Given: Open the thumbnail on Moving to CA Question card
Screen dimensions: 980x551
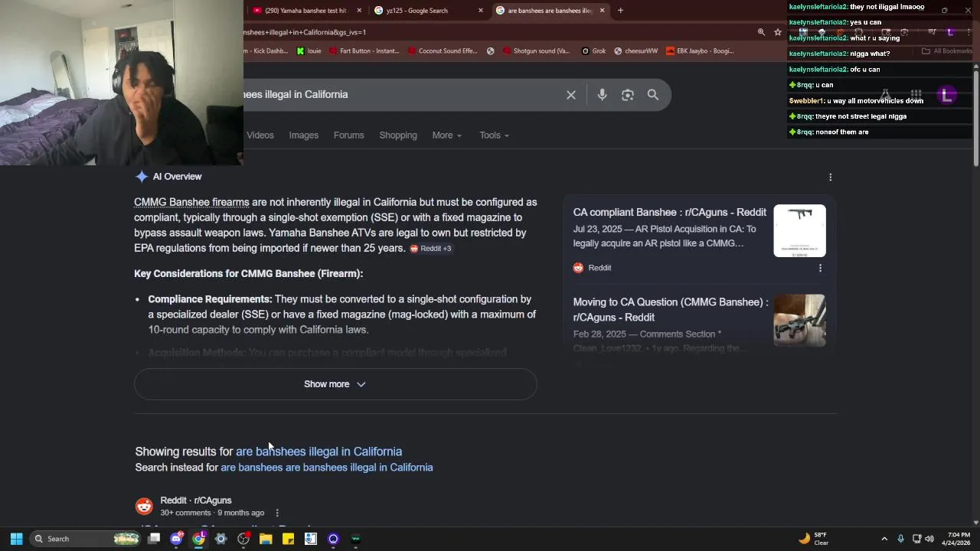Looking at the screenshot, I should tap(799, 321).
